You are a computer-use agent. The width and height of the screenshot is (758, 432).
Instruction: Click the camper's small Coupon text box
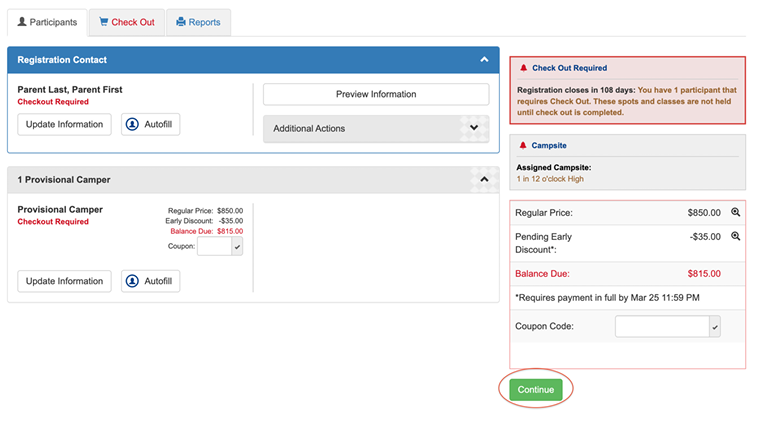coord(213,246)
